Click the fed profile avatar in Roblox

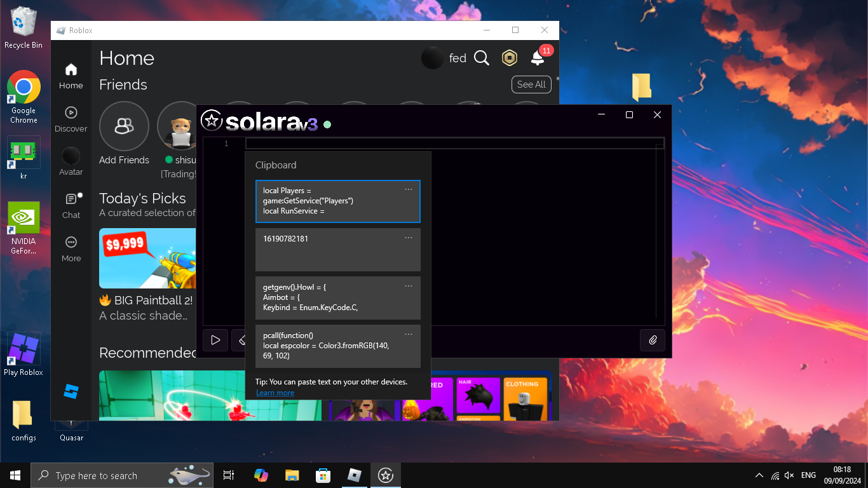tap(433, 58)
